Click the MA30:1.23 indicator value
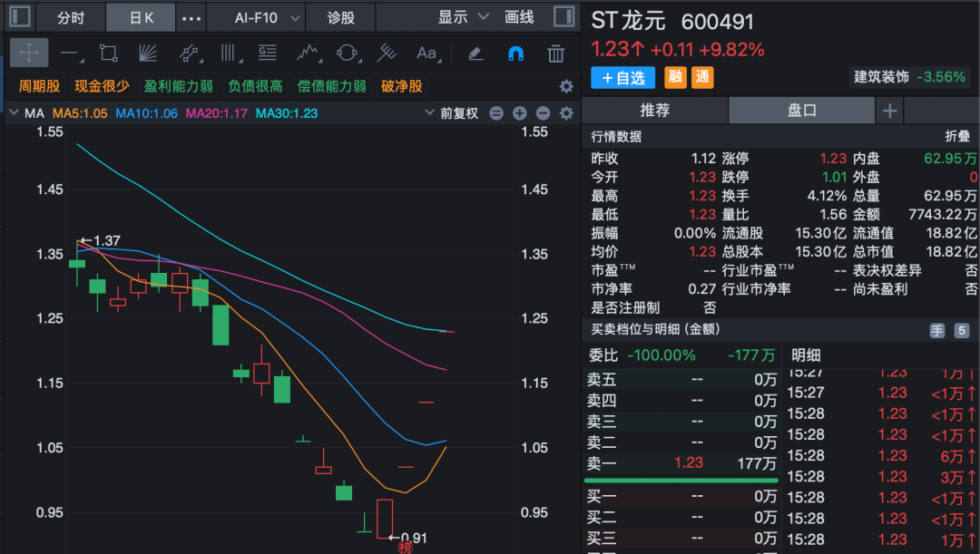980x554 pixels. [x=286, y=113]
